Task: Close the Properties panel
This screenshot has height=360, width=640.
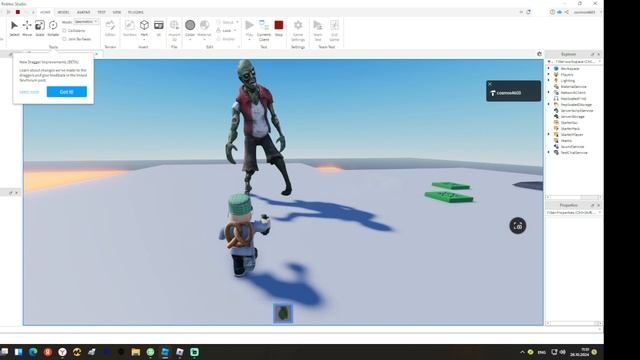Action: click(x=599, y=205)
